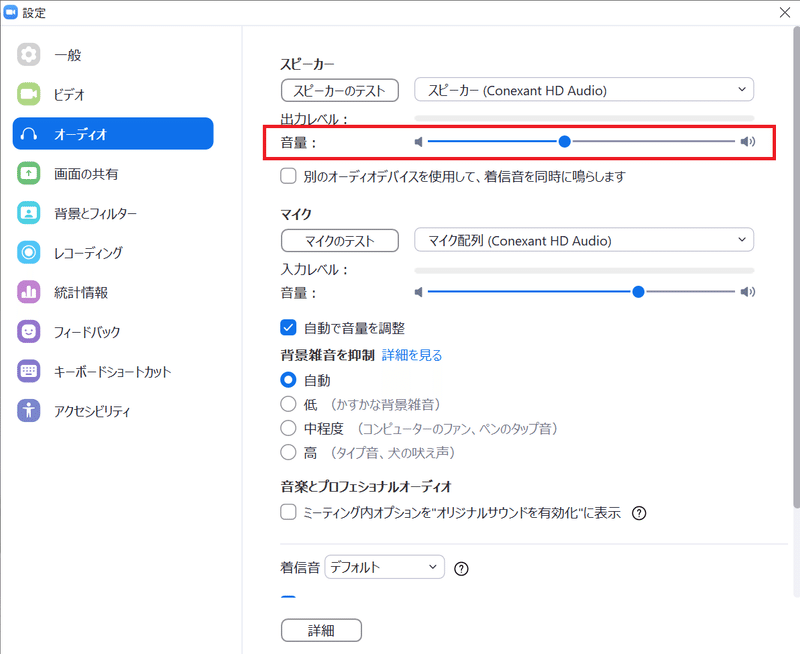Open the 着信音 デフォルト dropdown
This screenshot has height=654, width=800.
pyautogui.click(x=385, y=566)
